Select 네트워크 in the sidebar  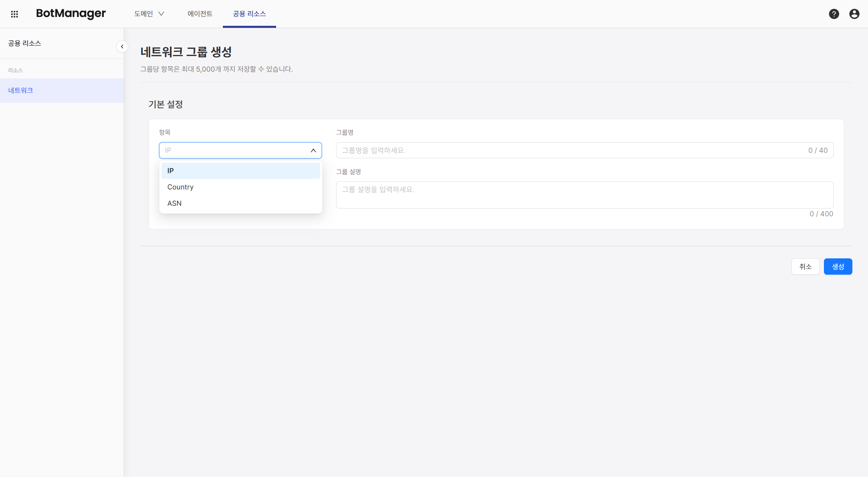pos(20,90)
